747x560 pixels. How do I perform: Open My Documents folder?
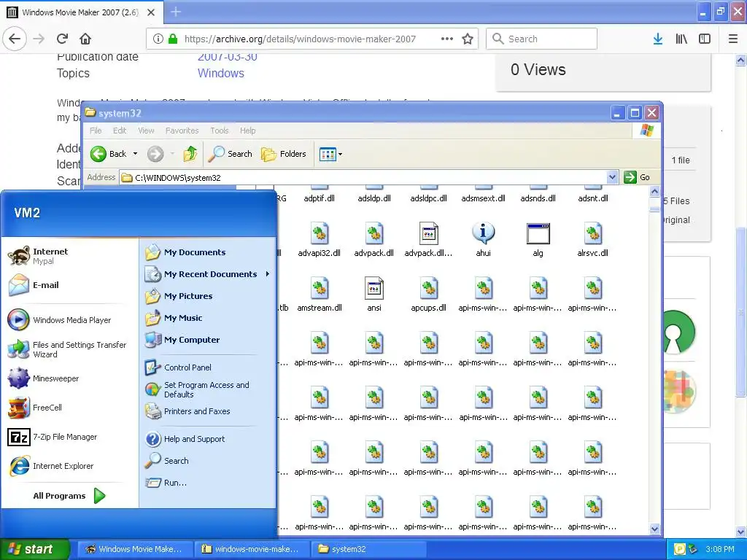185,252
